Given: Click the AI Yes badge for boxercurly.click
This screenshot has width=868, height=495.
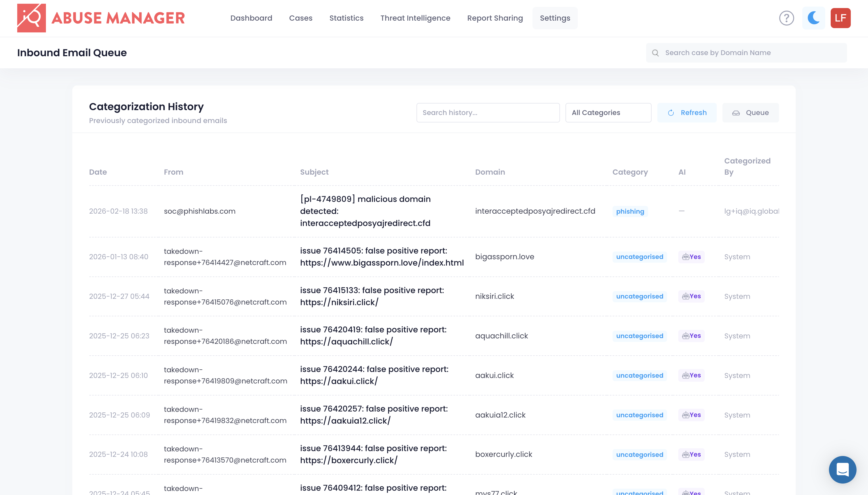Looking at the screenshot, I should click(x=691, y=455).
